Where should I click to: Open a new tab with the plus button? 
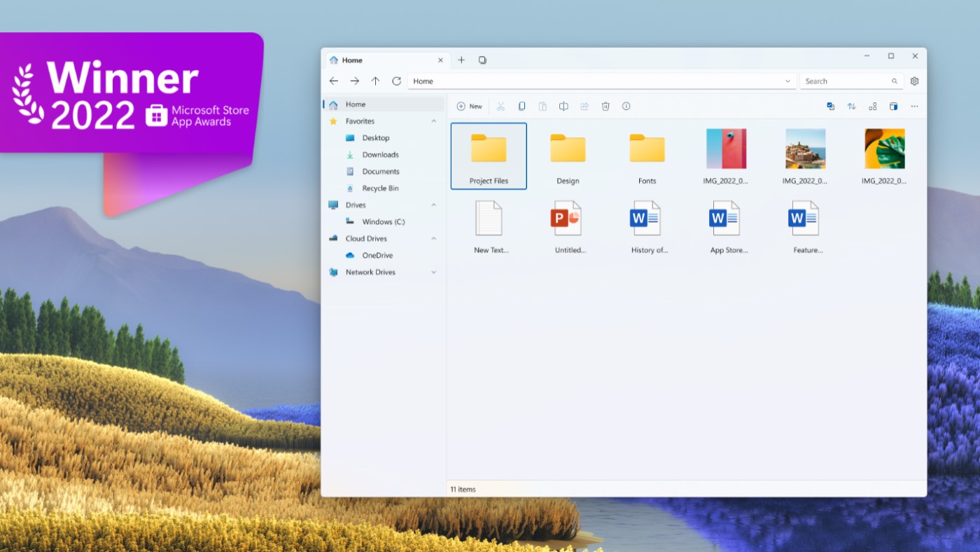point(461,60)
